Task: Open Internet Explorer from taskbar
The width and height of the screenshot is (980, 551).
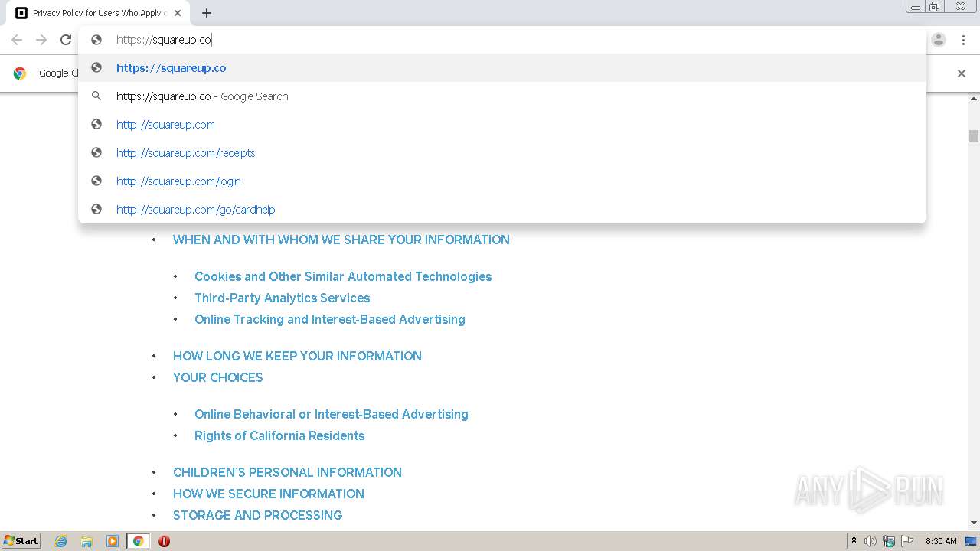Action: point(61,541)
